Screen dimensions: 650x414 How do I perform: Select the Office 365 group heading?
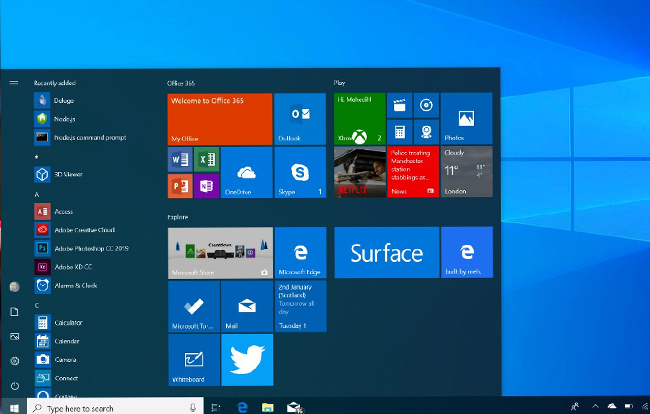(x=181, y=83)
